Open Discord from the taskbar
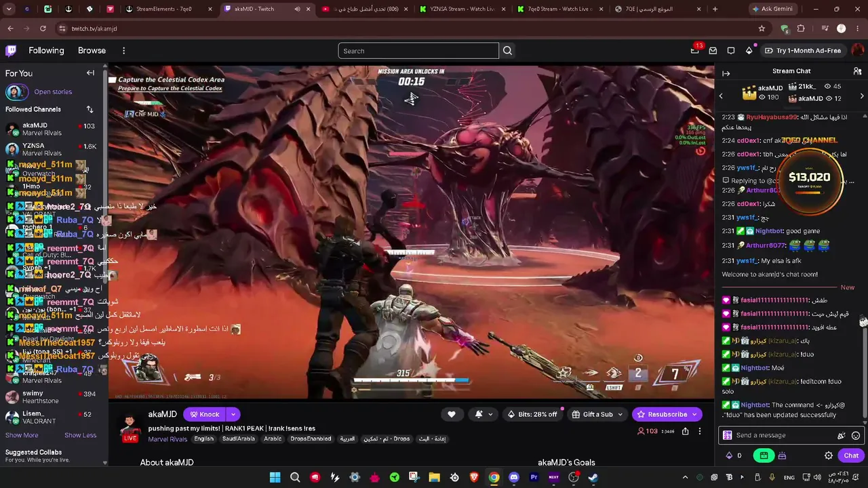This screenshot has height=488, width=868. (514, 477)
